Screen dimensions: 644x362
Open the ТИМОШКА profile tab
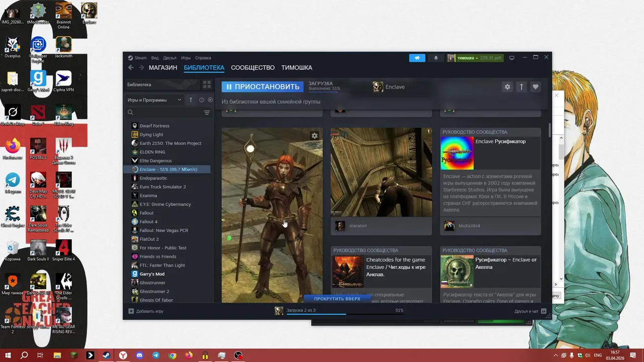point(297,67)
